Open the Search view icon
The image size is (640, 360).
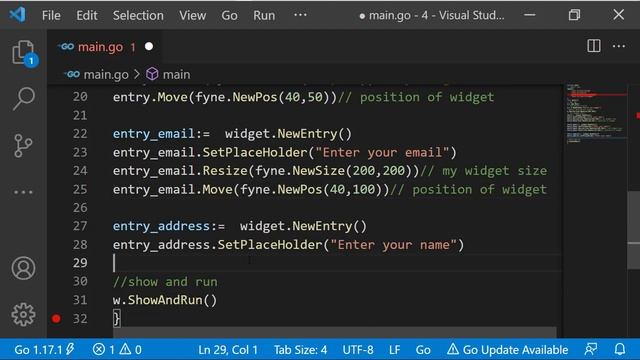pyautogui.click(x=23, y=98)
